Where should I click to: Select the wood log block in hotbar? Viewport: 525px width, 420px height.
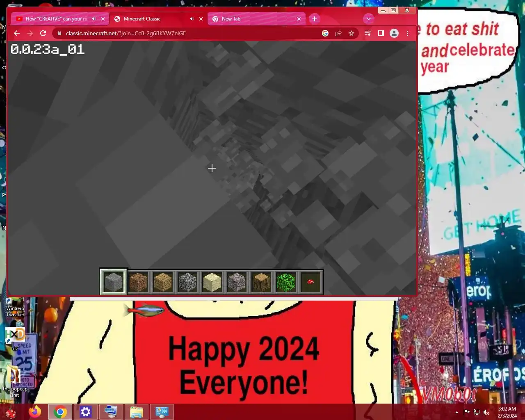(x=261, y=282)
